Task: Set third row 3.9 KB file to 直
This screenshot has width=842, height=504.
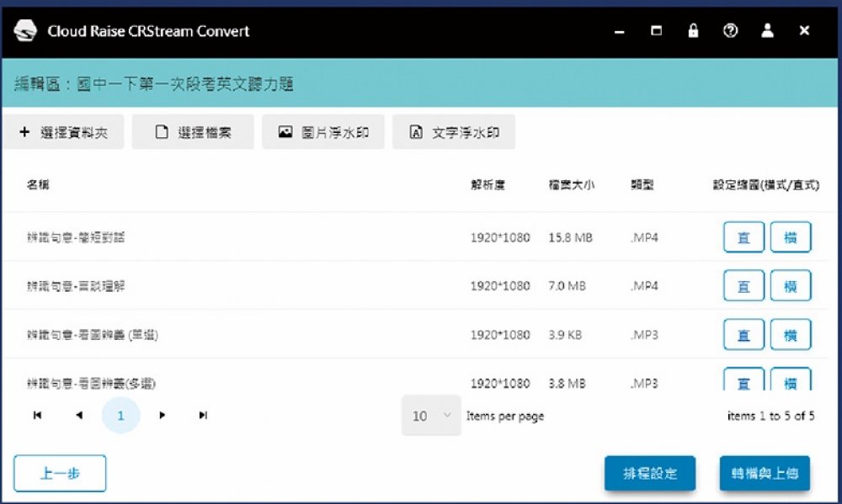Action: [743, 335]
